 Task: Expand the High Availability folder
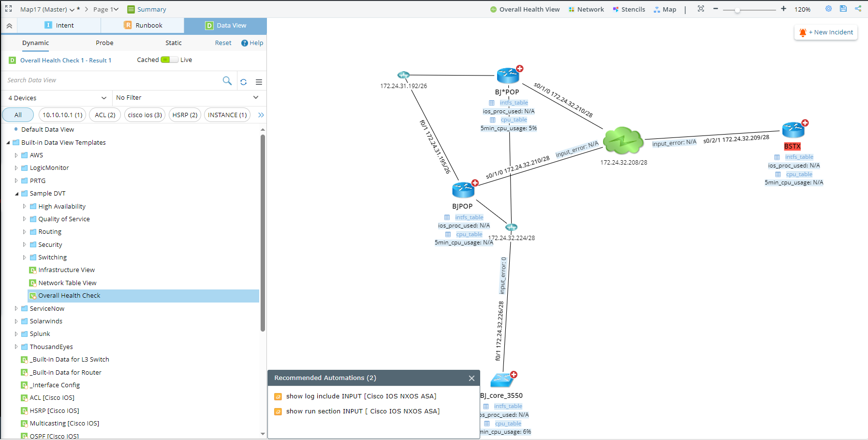pos(25,206)
